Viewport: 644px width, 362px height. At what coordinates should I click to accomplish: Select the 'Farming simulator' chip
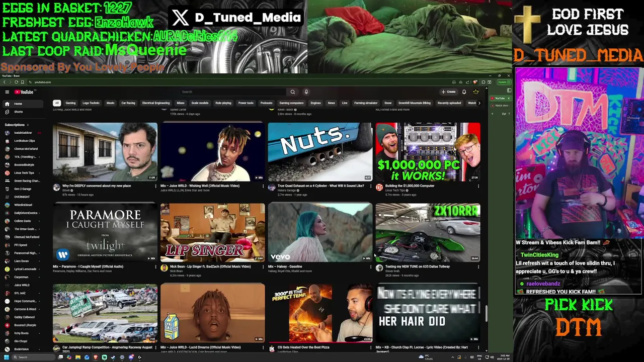[366, 103]
